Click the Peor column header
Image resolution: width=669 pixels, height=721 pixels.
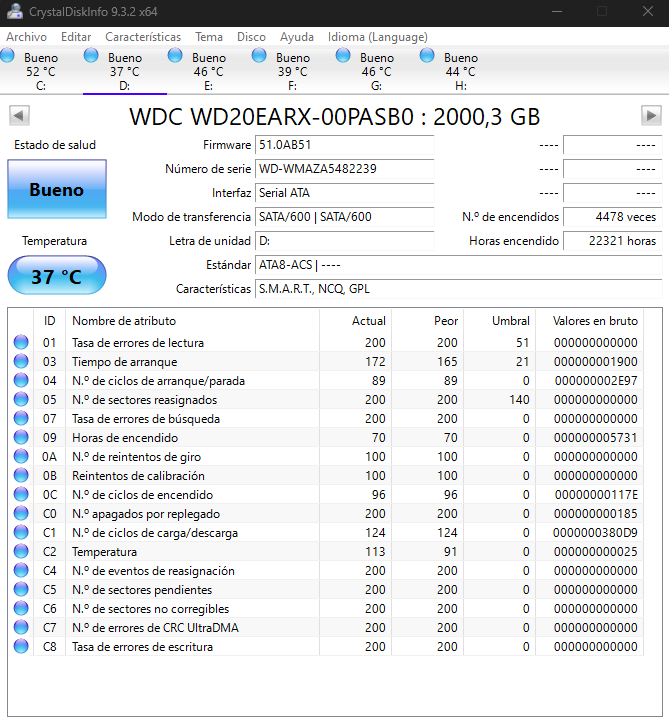[x=428, y=321]
